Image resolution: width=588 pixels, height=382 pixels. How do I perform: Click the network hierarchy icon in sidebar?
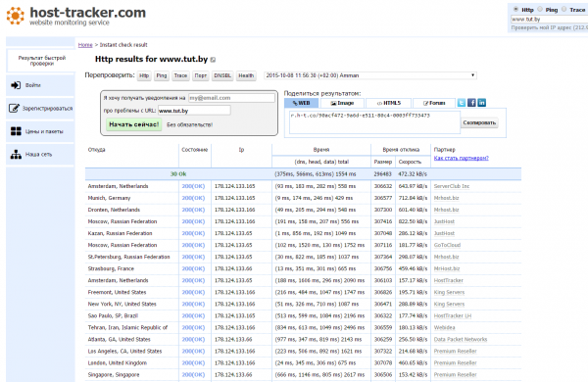(x=16, y=155)
